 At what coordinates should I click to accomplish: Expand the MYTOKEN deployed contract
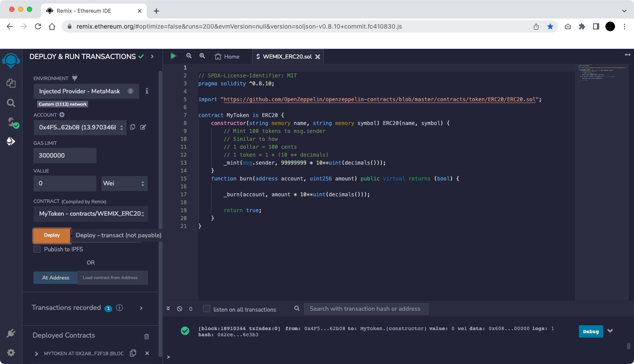[37, 353]
